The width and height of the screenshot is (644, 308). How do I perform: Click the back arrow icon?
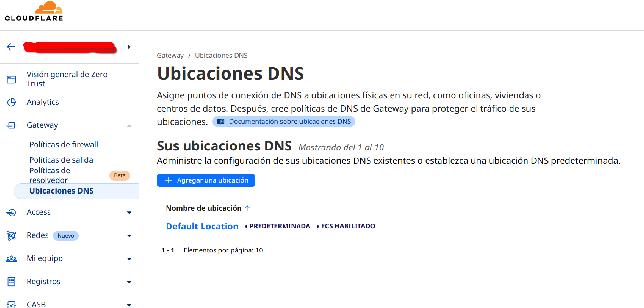(x=11, y=47)
